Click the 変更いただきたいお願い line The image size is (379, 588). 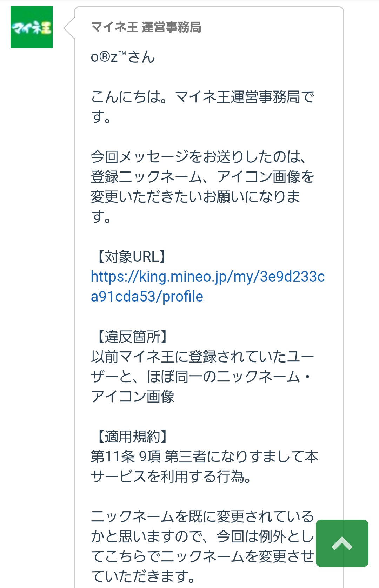[x=195, y=196]
